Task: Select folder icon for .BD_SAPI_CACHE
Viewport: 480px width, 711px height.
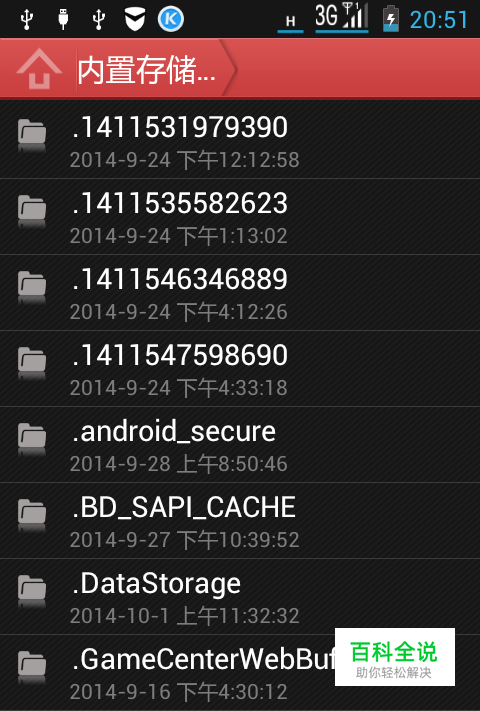Action: (x=32, y=515)
